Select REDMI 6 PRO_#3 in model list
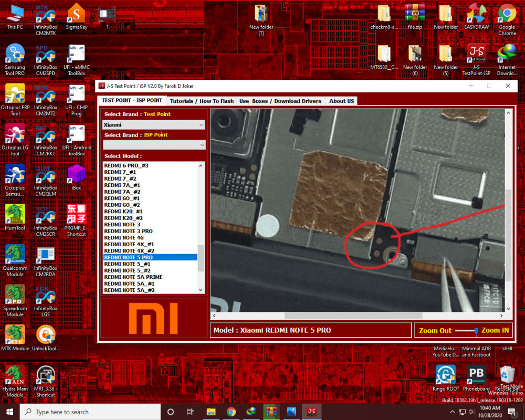 (x=150, y=165)
